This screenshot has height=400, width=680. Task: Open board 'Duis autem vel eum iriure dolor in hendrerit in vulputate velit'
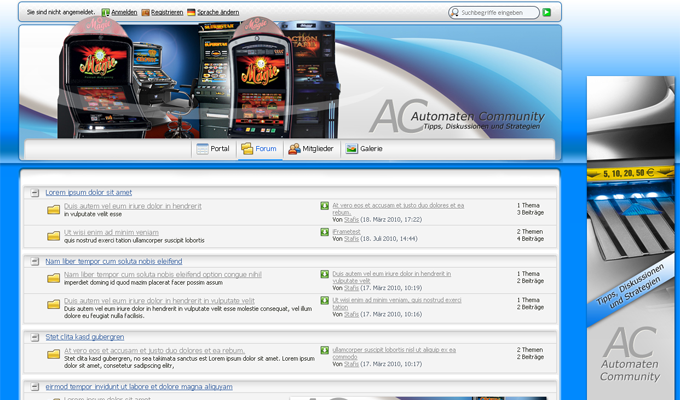159,301
